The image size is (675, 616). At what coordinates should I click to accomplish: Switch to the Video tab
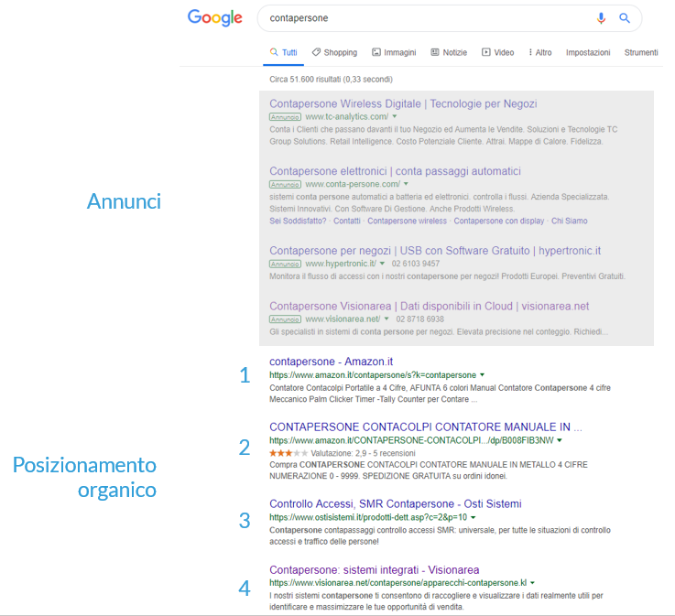497,52
